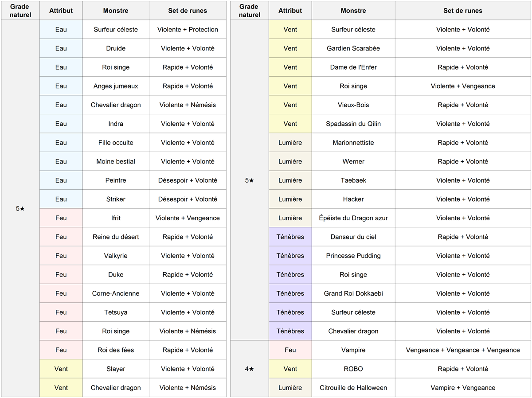Screen dimensions: 532x398
Task: Click the "Anges jumeaux" cell
Action: pyautogui.click(x=116, y=86)
